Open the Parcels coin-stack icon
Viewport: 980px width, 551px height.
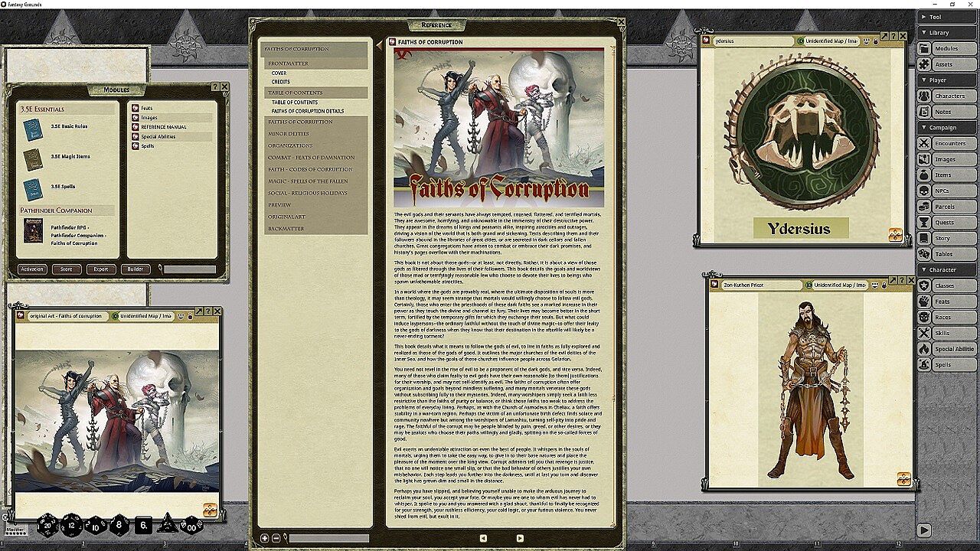[x=924, y=207]
